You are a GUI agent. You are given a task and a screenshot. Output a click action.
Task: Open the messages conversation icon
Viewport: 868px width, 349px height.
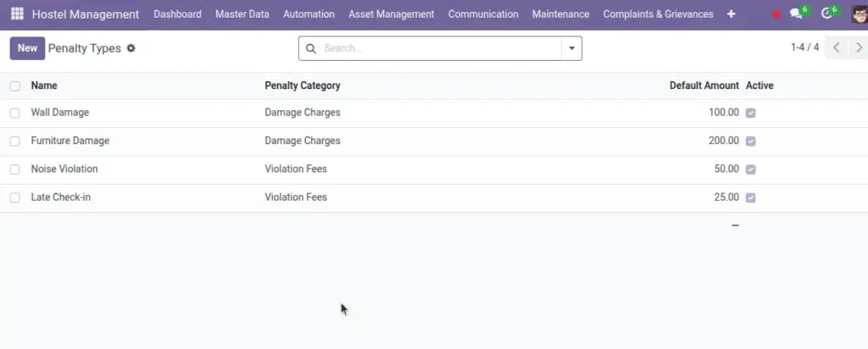[x=797, y=14]
